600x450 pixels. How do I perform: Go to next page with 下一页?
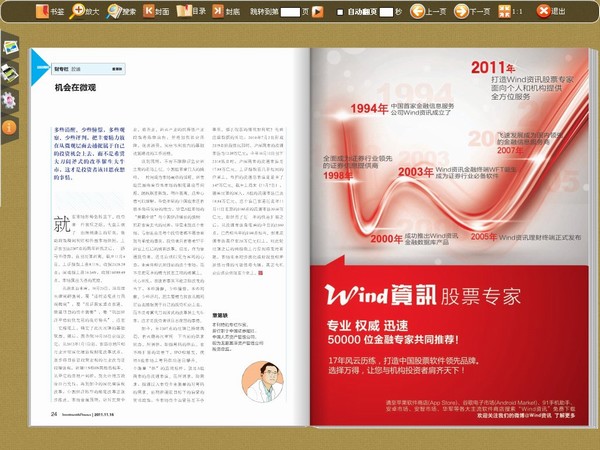coord(472,11)
